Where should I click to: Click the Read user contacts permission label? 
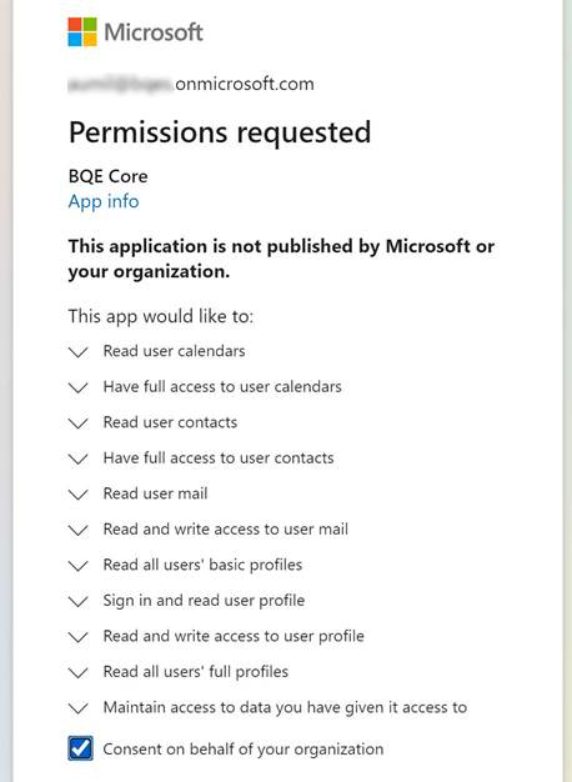coord(170,422)
